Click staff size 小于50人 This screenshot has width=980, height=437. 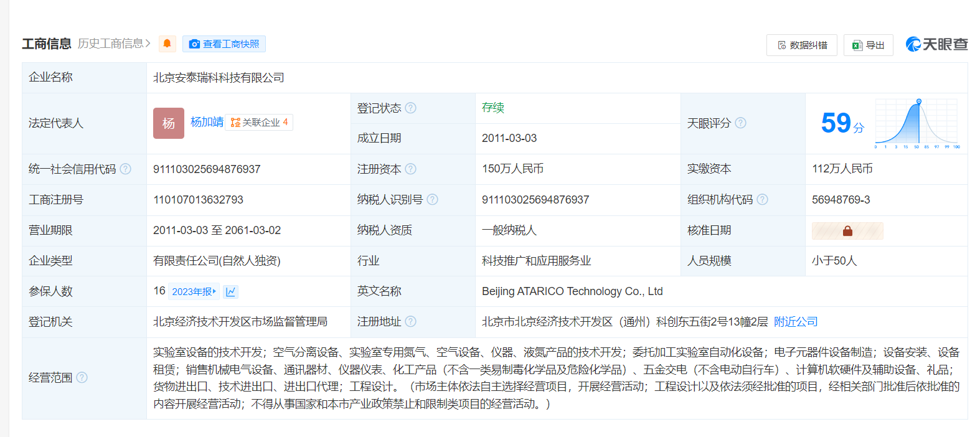point(834,261)
